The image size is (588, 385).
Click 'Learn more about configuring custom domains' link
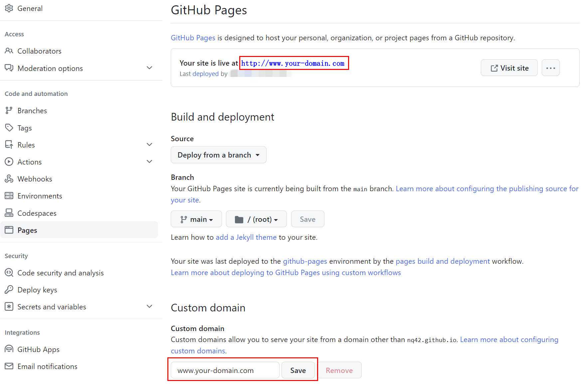coord(509,339)
